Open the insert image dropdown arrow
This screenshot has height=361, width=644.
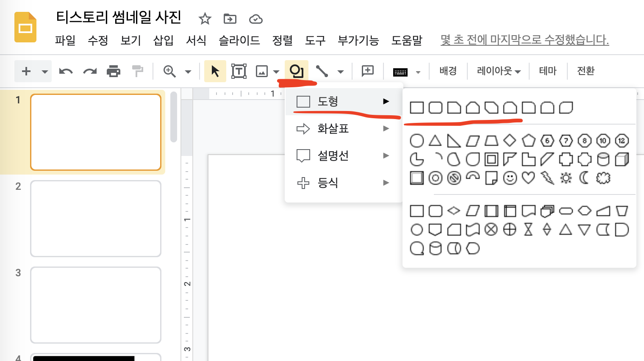pyautogui.click(x=276, y=72)
